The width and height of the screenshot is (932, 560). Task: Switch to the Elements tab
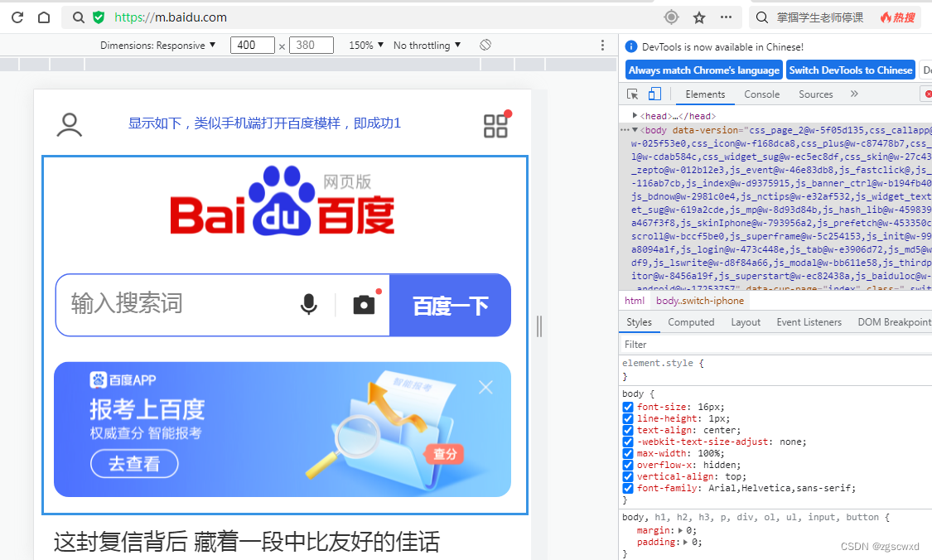705,94
